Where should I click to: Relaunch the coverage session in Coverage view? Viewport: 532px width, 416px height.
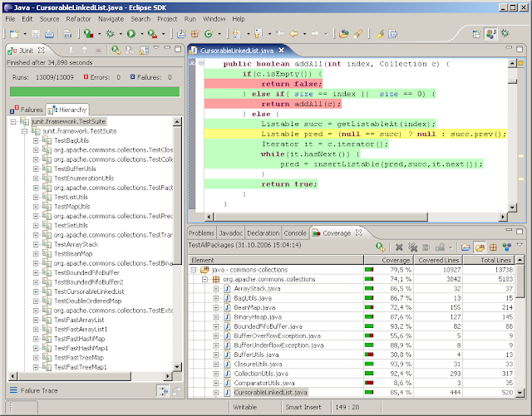click(381, 247)
